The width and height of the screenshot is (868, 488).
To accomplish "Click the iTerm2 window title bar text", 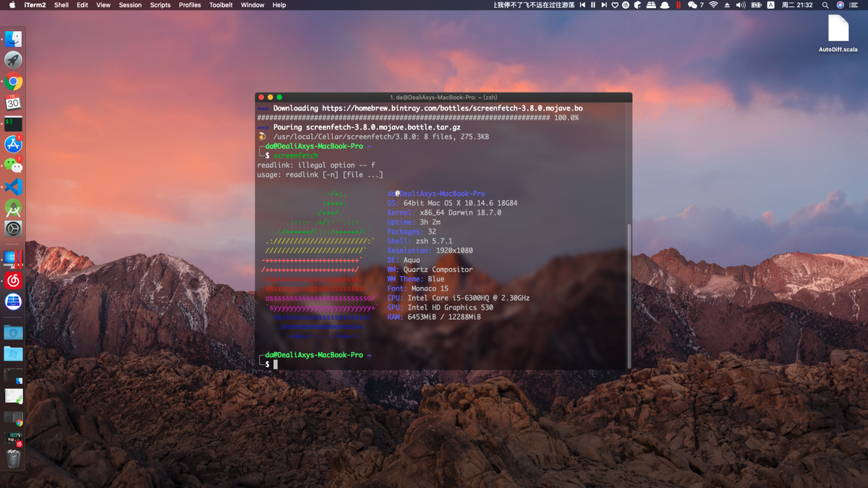I will coord(443,98).
